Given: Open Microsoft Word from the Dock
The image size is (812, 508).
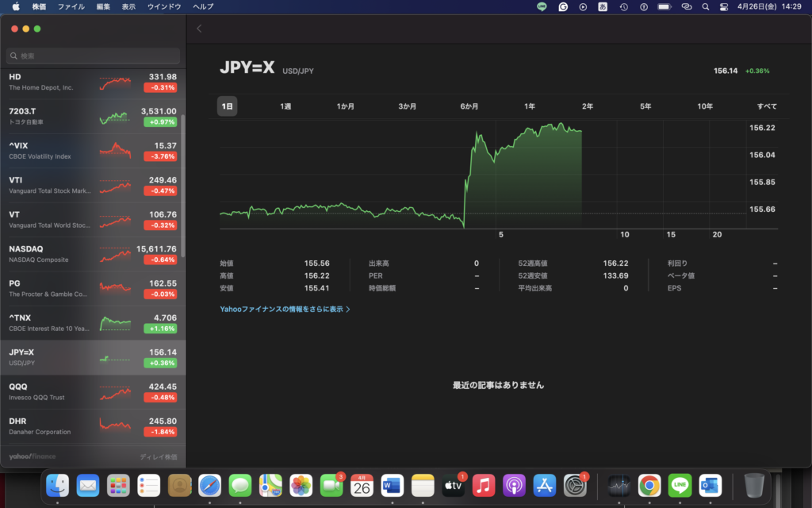Looking at the screenshot, I should tap(391, 485).
